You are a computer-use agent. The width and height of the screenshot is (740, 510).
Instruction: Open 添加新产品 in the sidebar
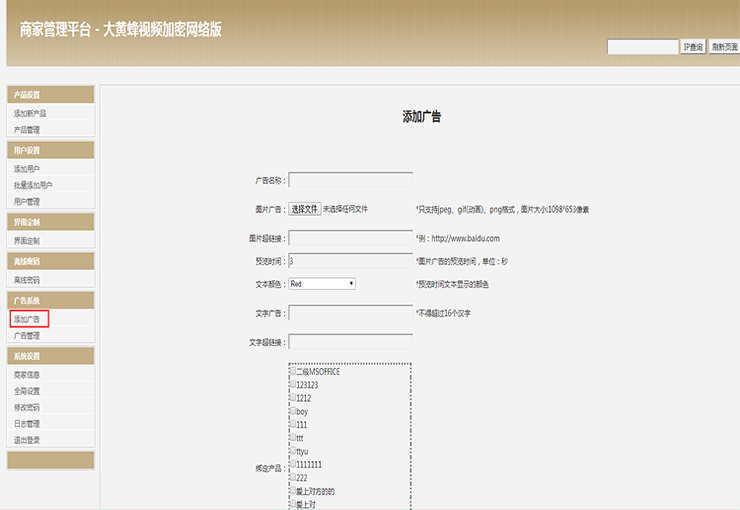tap(30, 113)
